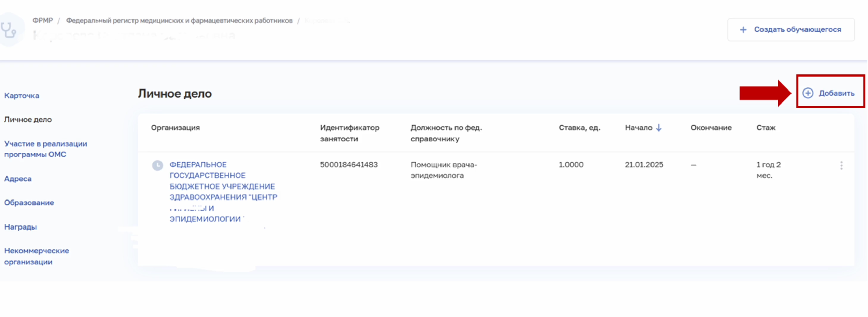Open Федеральный регистр медицинских работников breadcrumb
This screenshot has height=317, width=868.
click(x=179, y=20)
